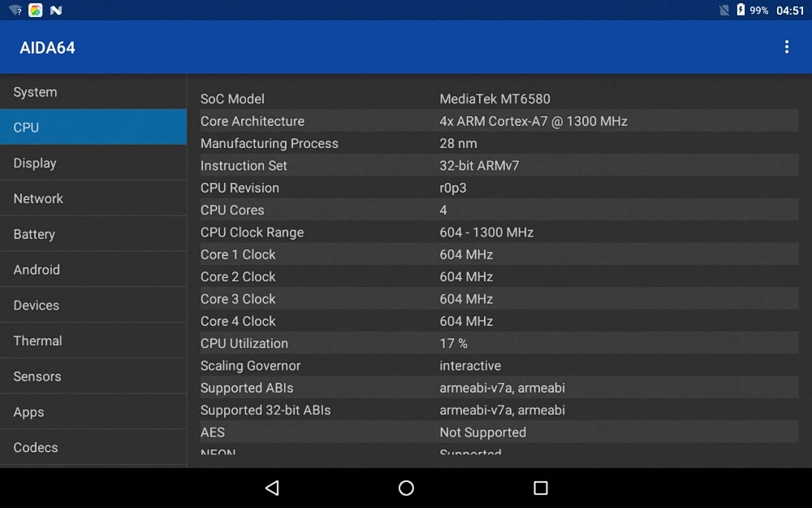Tap the Android back navigation button
This screenshot has height=508, width=812.
point(272,488)
